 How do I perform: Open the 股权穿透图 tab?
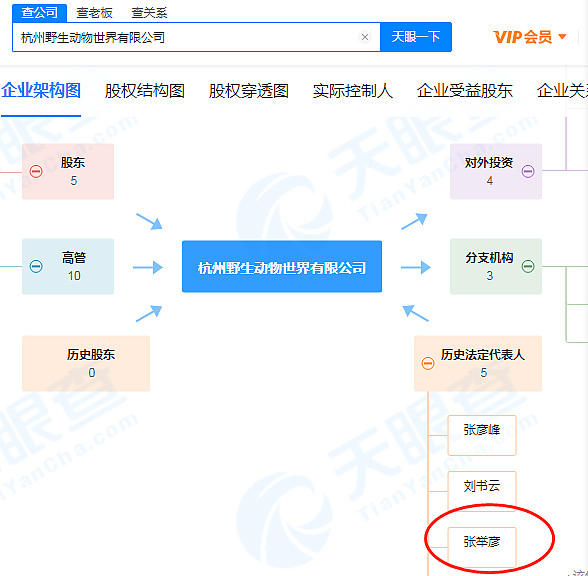tap(249, 91)
